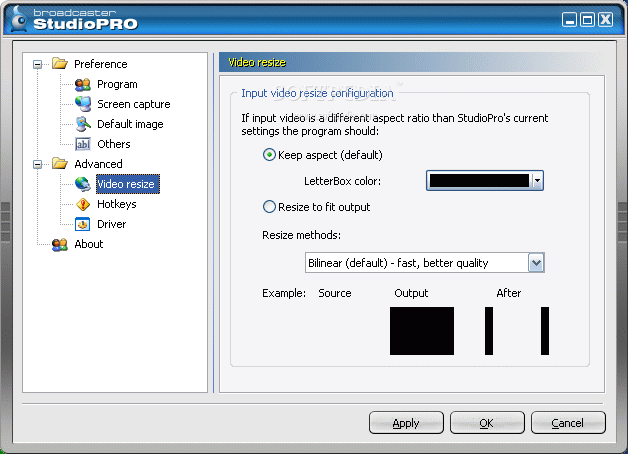Maximize the StudioPRO window
The width and height of the screenshot is (628, 454).
[x=588, y=19]
